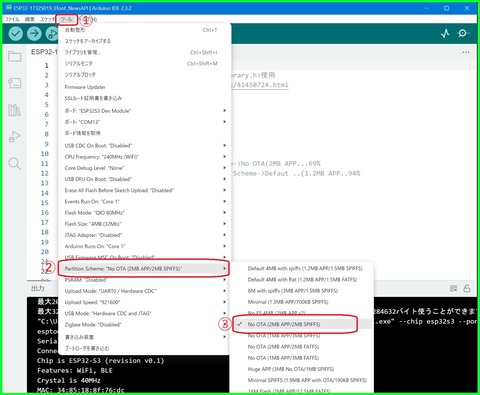Screen dimensions: 480x395
Task: Toggle the output panel lock icon
Action: point(467,288)
